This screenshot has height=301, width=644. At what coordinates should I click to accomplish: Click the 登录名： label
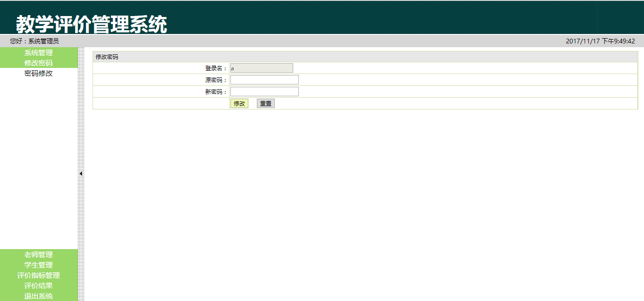(217, 68)
